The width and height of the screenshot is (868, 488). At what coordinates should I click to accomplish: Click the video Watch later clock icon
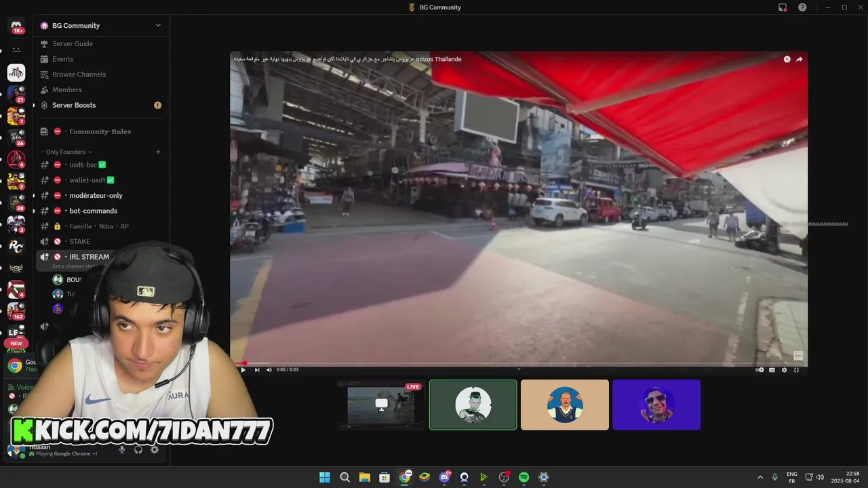(x=787, y=59)
